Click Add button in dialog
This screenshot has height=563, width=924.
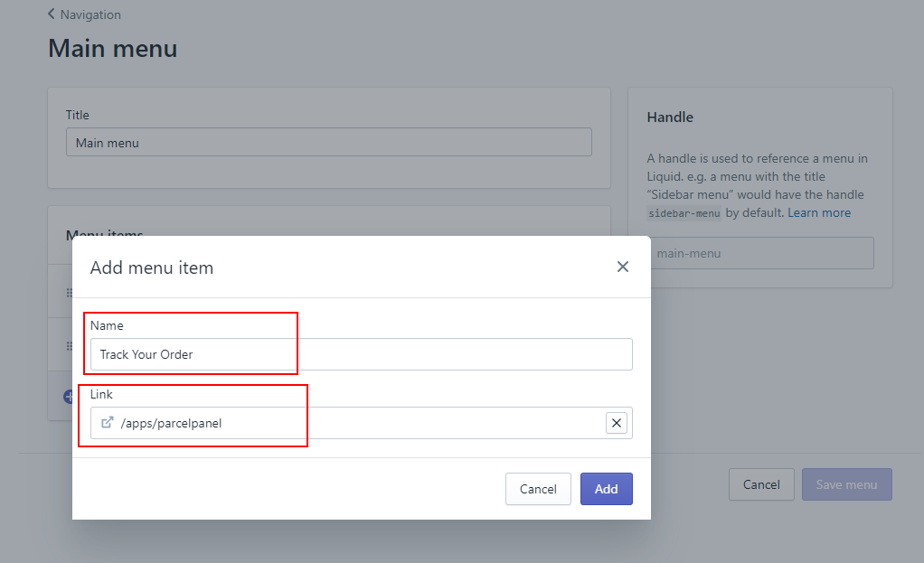606,489
